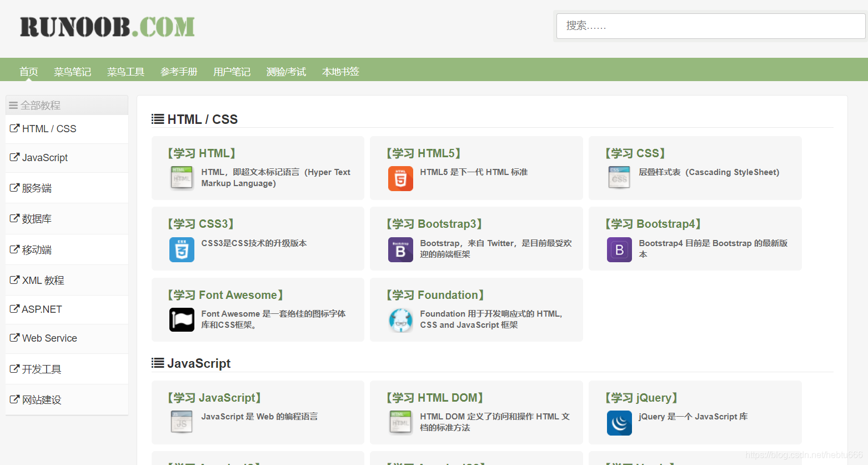Click the list icon beside HTML / CSS heading
868x465 pixels.
(x=158, y=119)
